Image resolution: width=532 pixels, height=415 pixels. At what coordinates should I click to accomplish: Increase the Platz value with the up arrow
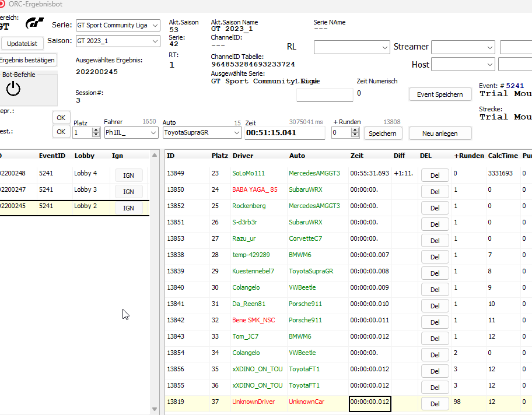tap(96, 130)
